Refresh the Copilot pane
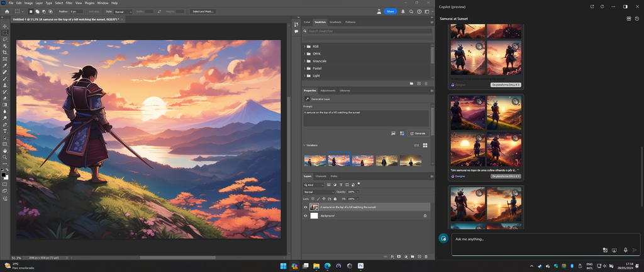 [x=602, y=6]
